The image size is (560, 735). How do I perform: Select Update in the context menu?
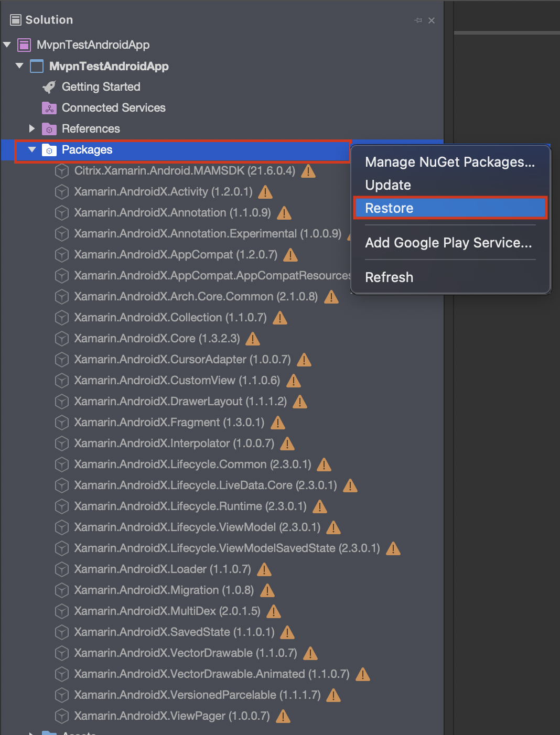click(388, 185)
